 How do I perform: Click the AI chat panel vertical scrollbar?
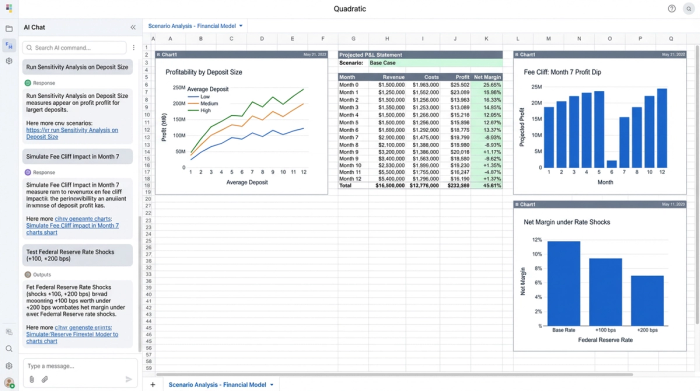coord(140,283)
